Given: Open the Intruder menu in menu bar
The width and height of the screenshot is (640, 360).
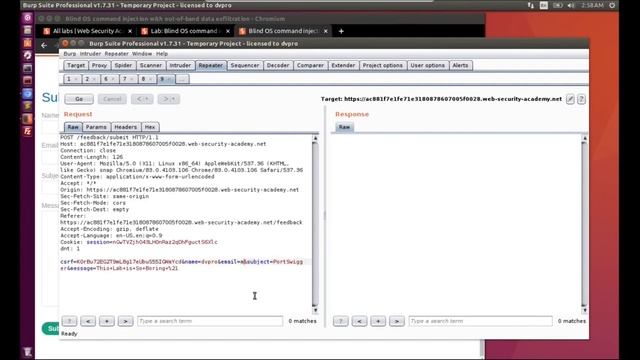Looking at the screenshot, I should tap(90, 54).
